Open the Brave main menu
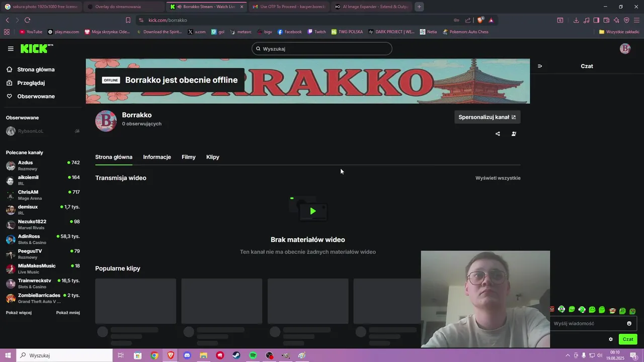 (636, 20)
